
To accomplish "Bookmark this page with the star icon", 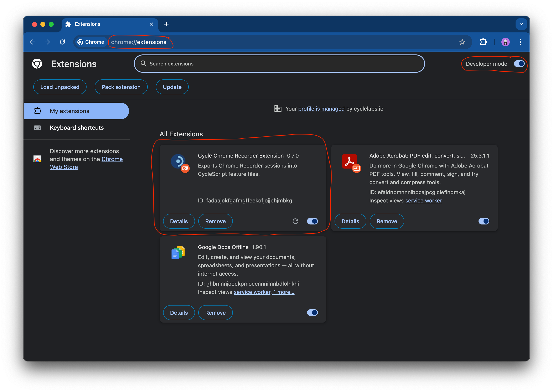I will (462, 42).
